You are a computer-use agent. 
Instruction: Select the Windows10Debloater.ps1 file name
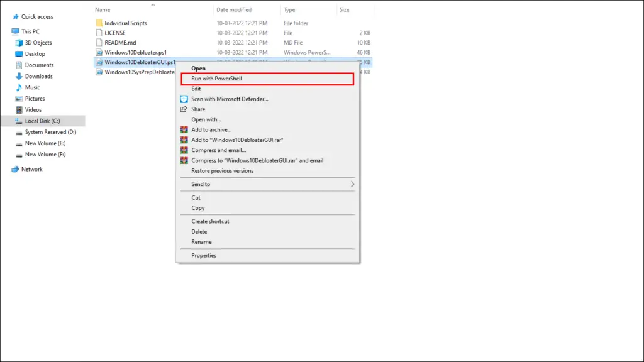pyautogui.click(x=136, y=53)
